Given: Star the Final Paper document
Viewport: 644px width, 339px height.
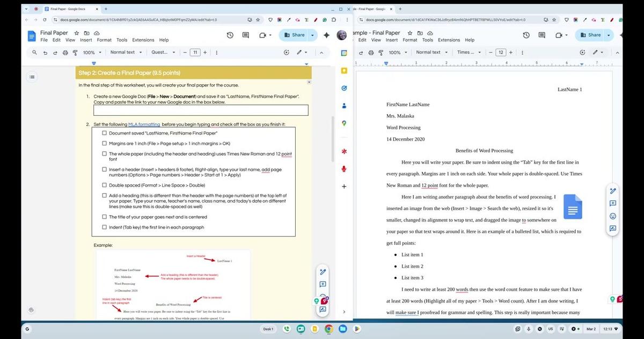Looking at the screenshot, I should 77,33.
